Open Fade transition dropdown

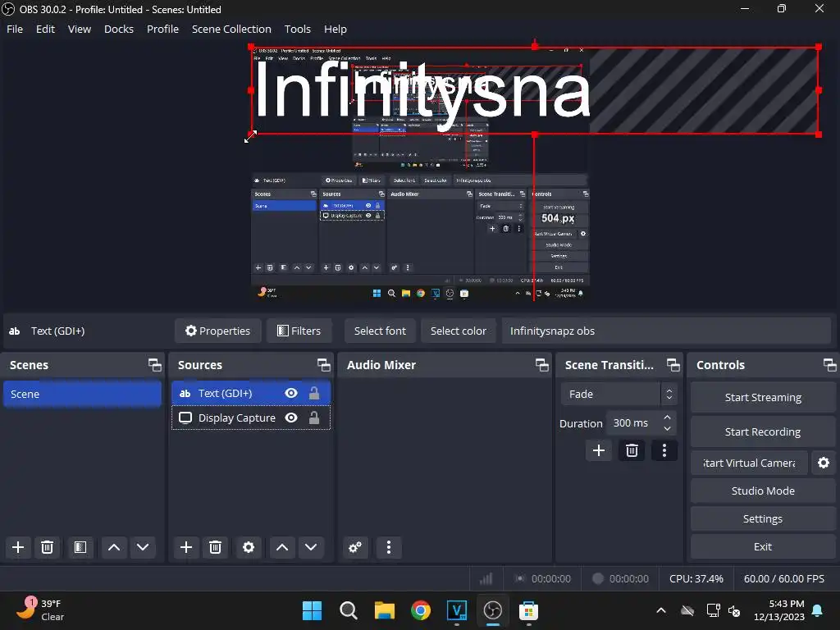point(619,394)
